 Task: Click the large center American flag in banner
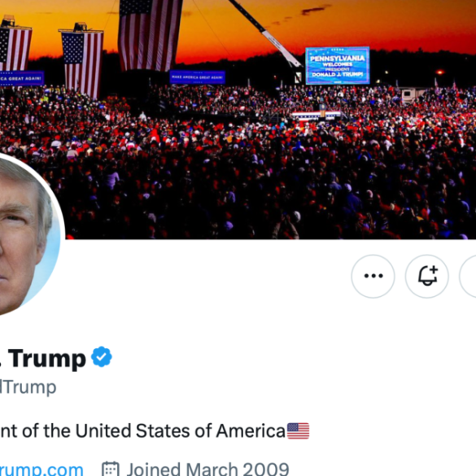tap(151, 35)
